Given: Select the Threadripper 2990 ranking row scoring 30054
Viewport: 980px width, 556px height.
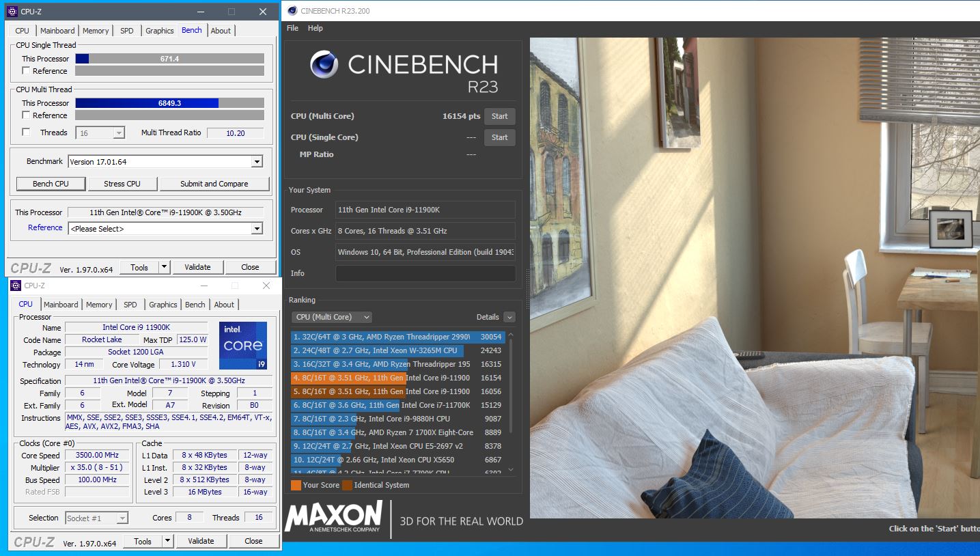Looking at the screenshot, I should coord(398,337).
